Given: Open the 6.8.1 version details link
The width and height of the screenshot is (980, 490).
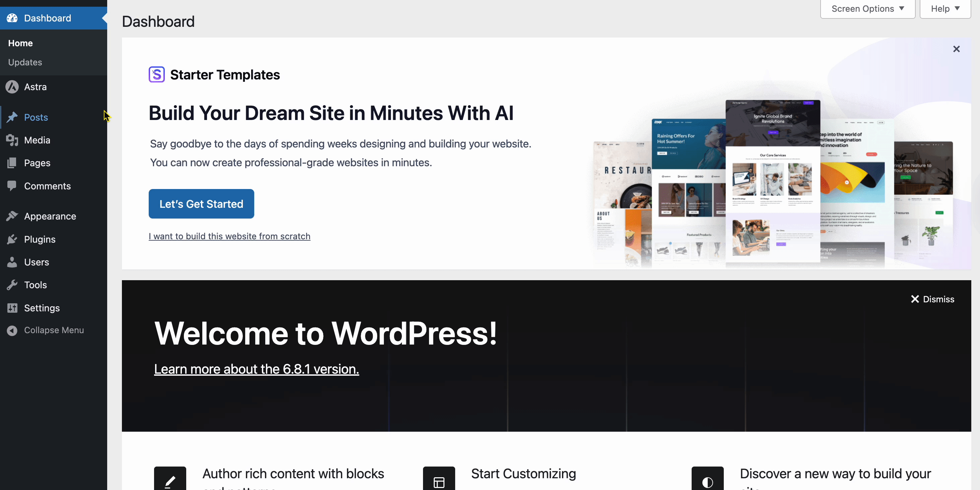Looking at the screenshot, I should (x=257, y=369).
